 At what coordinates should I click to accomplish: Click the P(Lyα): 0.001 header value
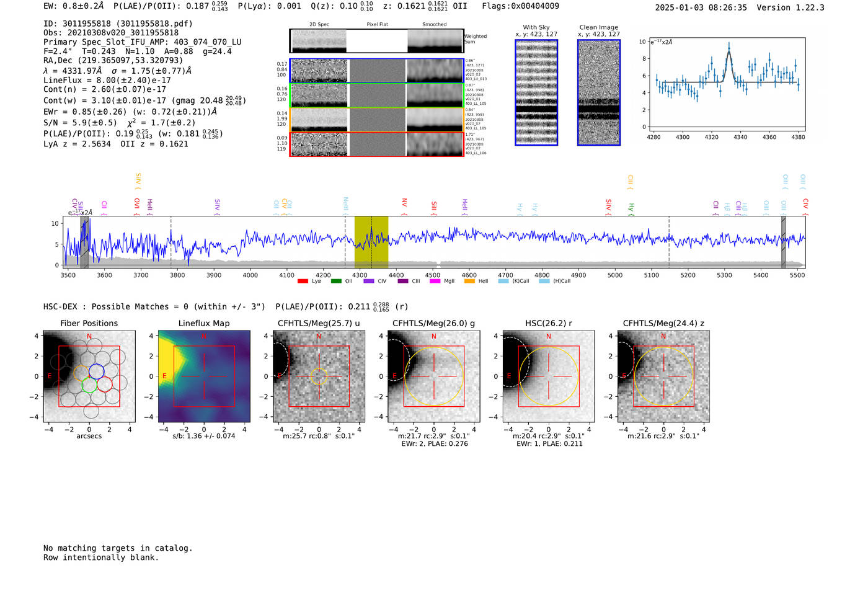pos(270,6)
